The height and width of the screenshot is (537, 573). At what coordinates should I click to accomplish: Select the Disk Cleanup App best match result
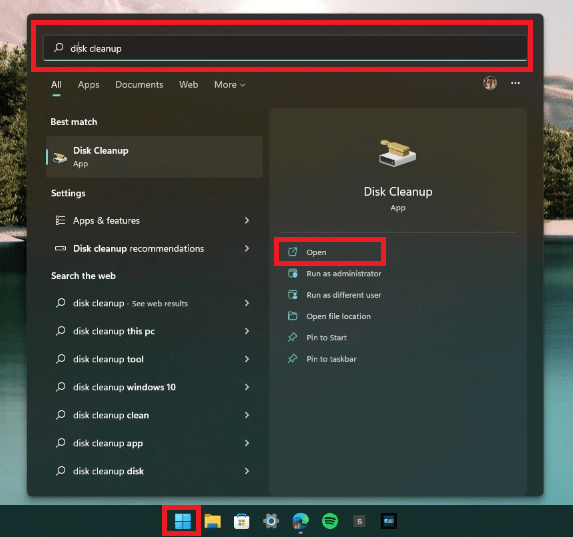(154, 157)
